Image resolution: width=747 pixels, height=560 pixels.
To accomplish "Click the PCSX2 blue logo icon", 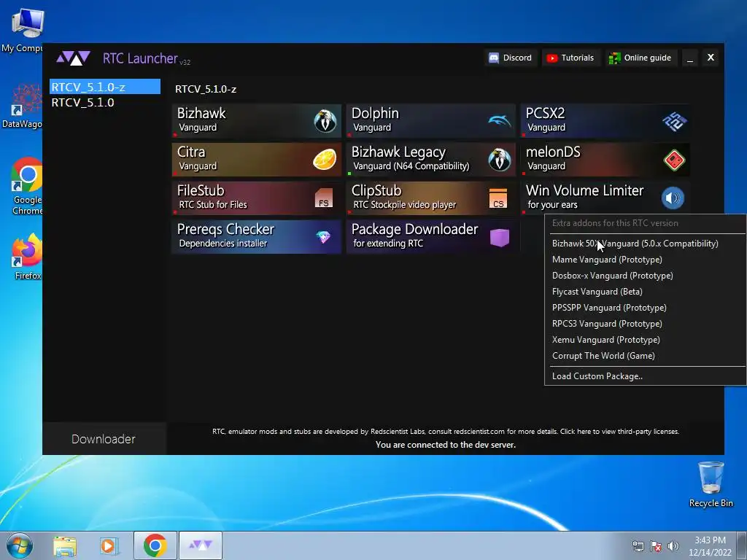I will coord(674,121).
